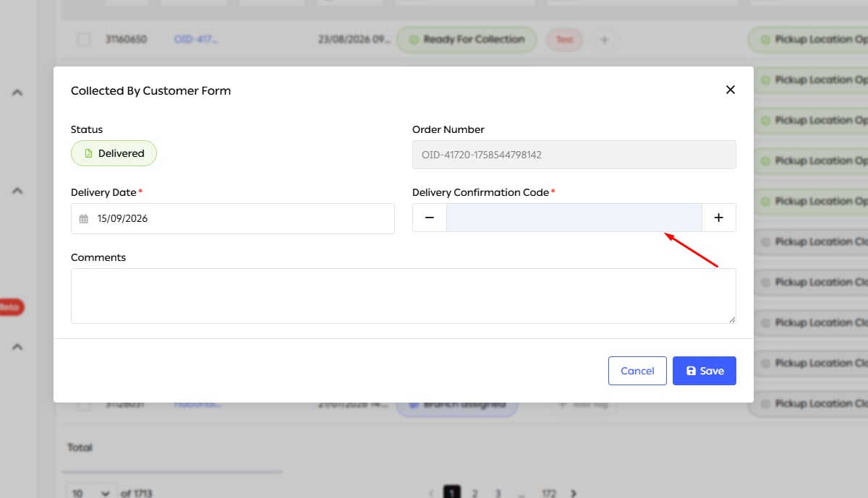Click the date 23/08/2026 in the table
Screen dimensions: 868x498
pos(354,40)
